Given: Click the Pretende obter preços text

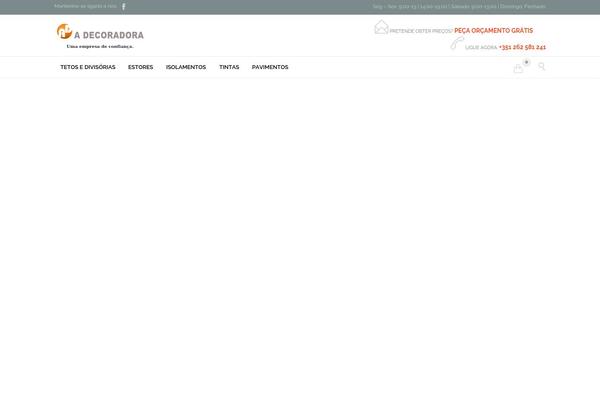Looking at the screenshot, I should [x=421, y=31].
